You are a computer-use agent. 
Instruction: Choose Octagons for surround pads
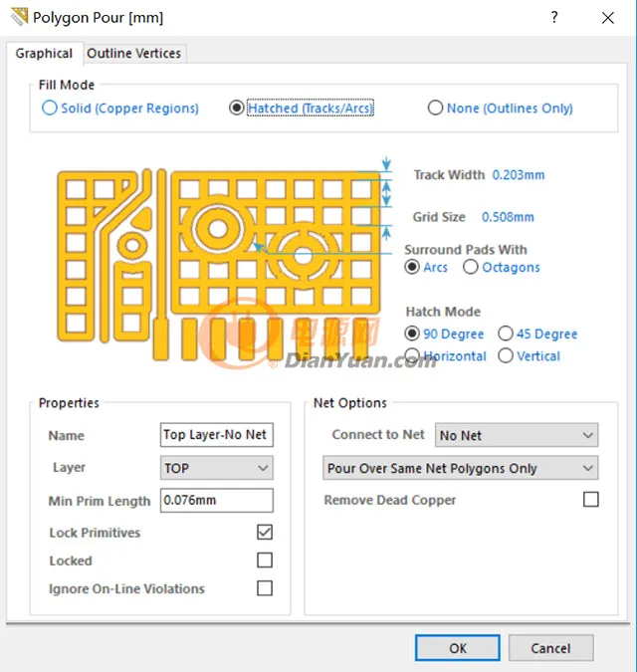(471, 268)
